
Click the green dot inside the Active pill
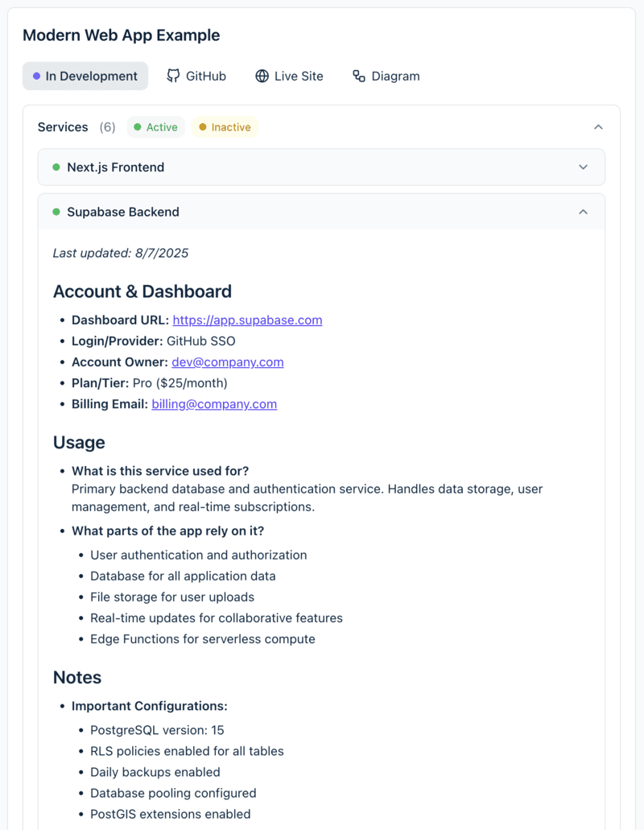click(138, 126)
